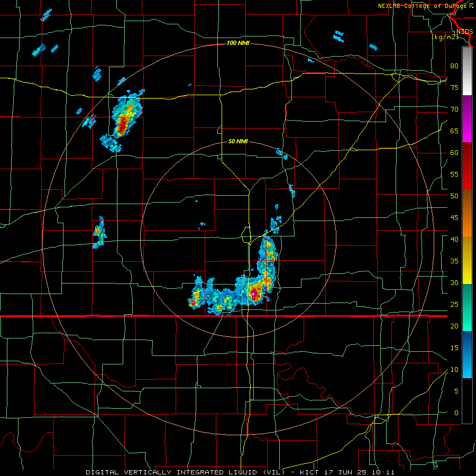Click the 65 value on color scale

click(454, 131)
